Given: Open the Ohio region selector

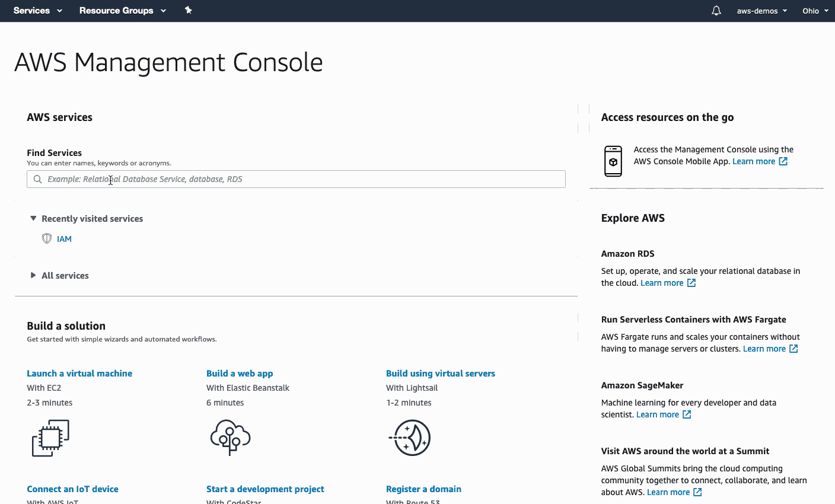Looking at the screenshot, I should [815, 11].
